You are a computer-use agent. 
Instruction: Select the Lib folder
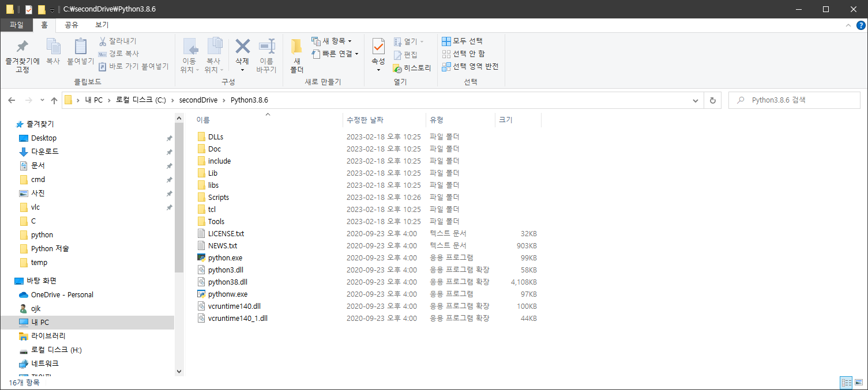coord(213,173)
